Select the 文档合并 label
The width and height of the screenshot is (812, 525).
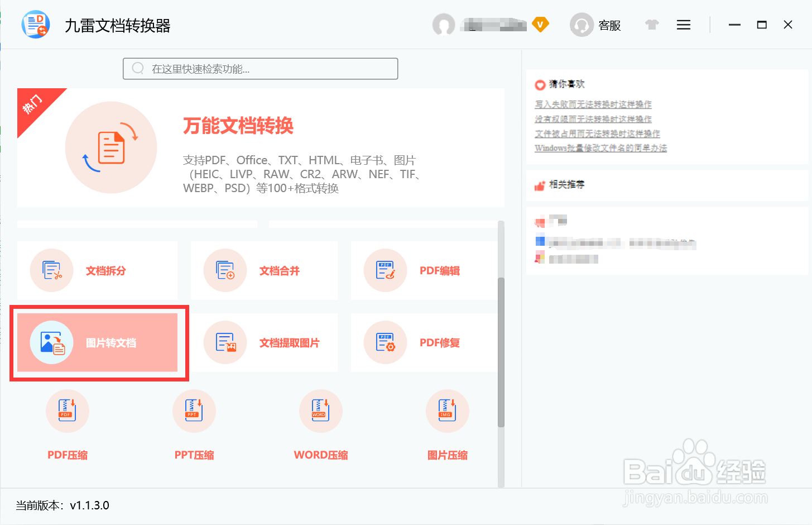pos(280,271)
